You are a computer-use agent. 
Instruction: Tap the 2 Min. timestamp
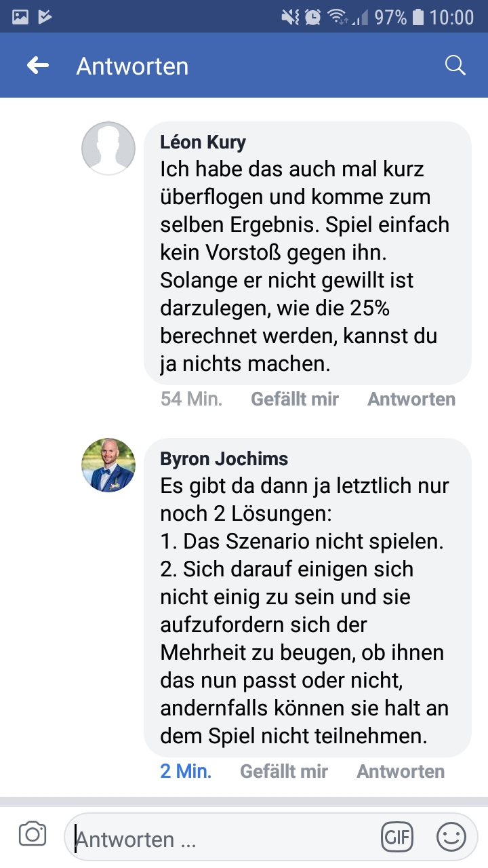click(x=186, y=772)
